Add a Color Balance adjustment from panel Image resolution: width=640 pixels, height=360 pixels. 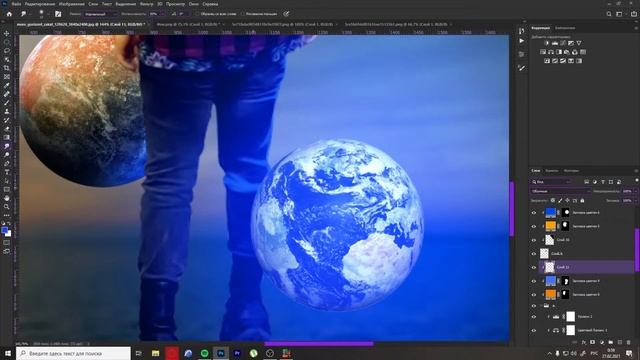551,52
